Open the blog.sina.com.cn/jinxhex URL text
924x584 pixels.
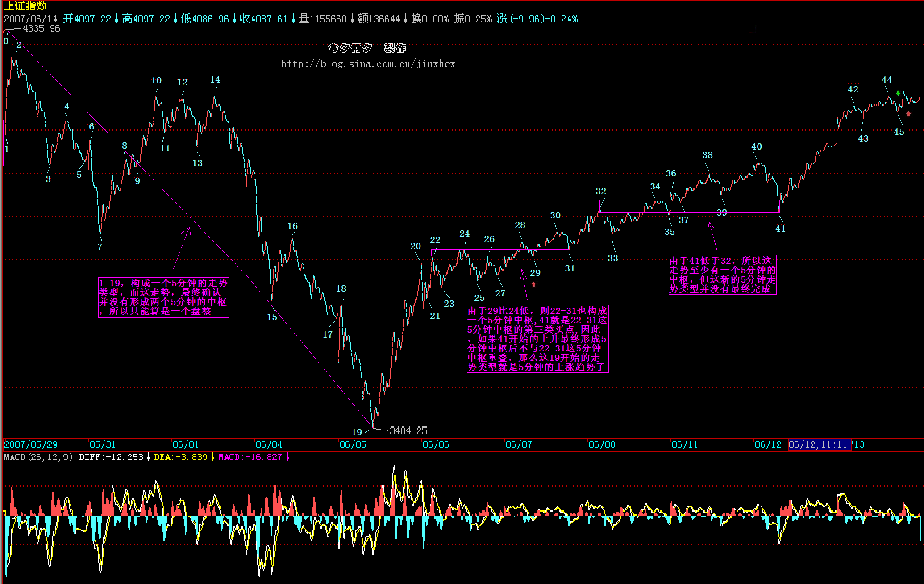pos(368,64)
